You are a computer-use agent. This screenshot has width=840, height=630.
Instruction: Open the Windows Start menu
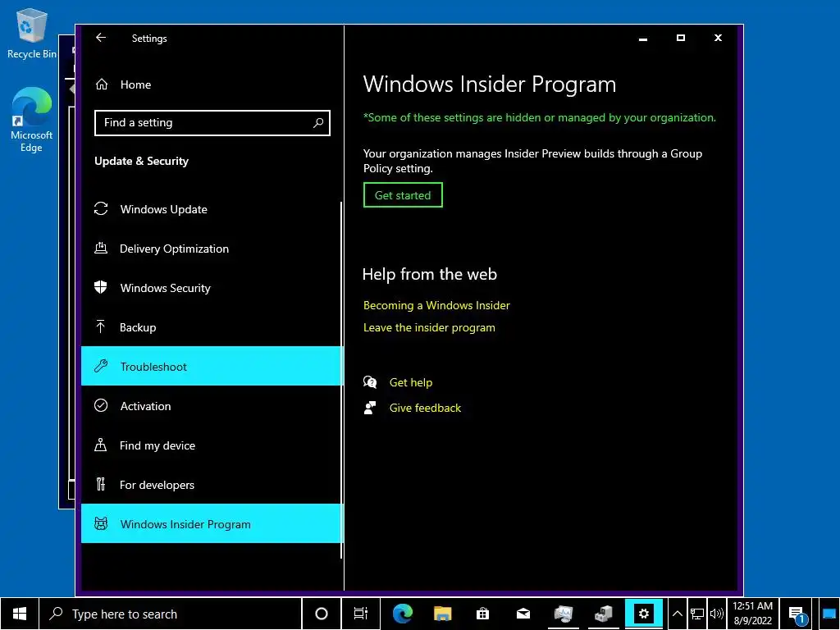20,614
